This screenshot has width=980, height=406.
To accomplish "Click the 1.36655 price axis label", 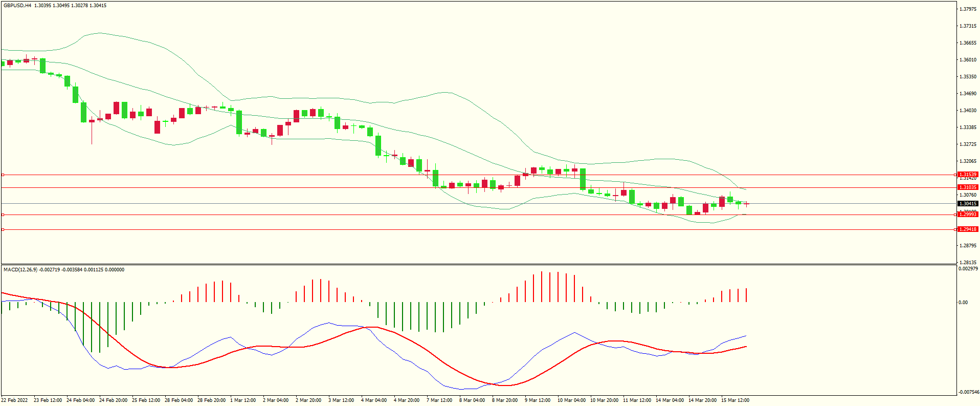I will click(968, 43).
